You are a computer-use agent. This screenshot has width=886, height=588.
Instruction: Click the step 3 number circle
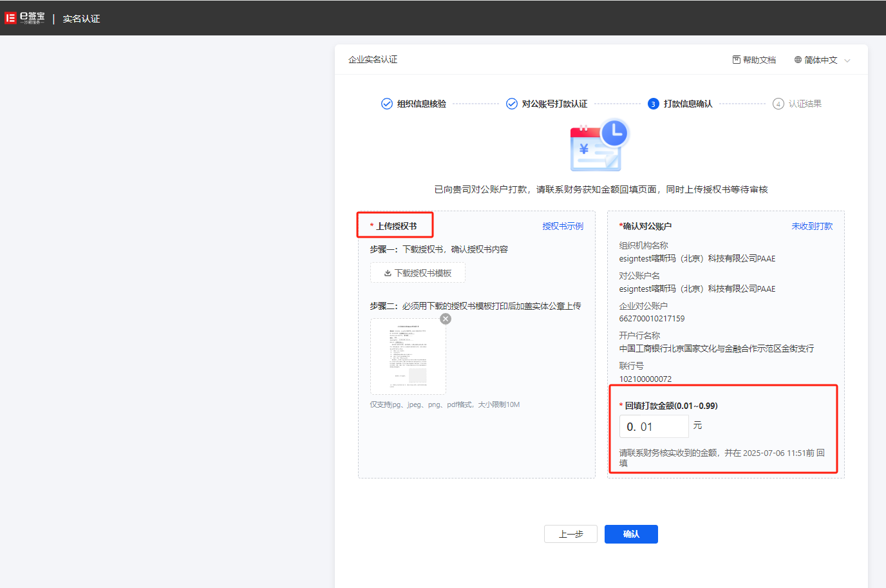coord(653,104)
